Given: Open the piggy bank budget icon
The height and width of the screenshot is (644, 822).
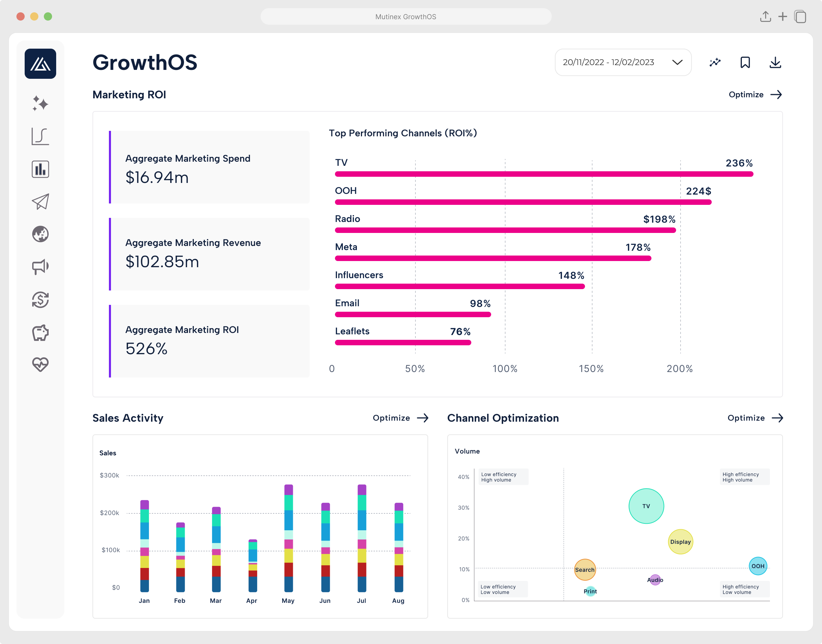Looking at the screenshot, I should coord(40,333).
